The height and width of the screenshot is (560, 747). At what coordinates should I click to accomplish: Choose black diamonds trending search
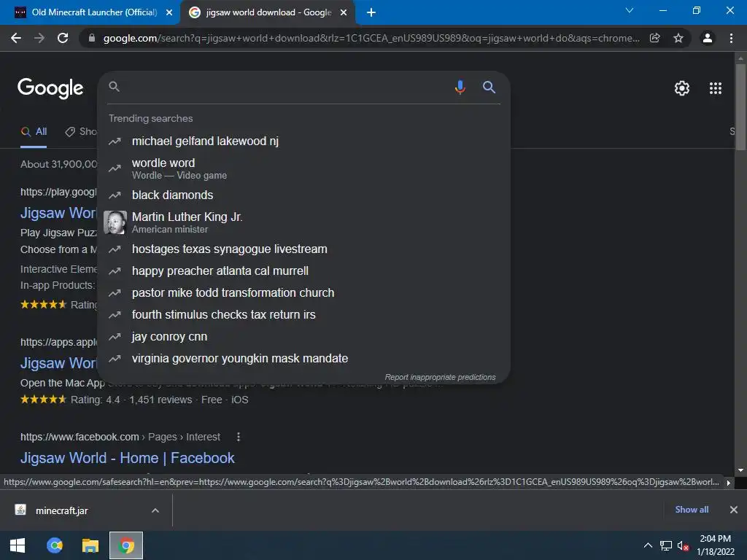coord(303,195)
